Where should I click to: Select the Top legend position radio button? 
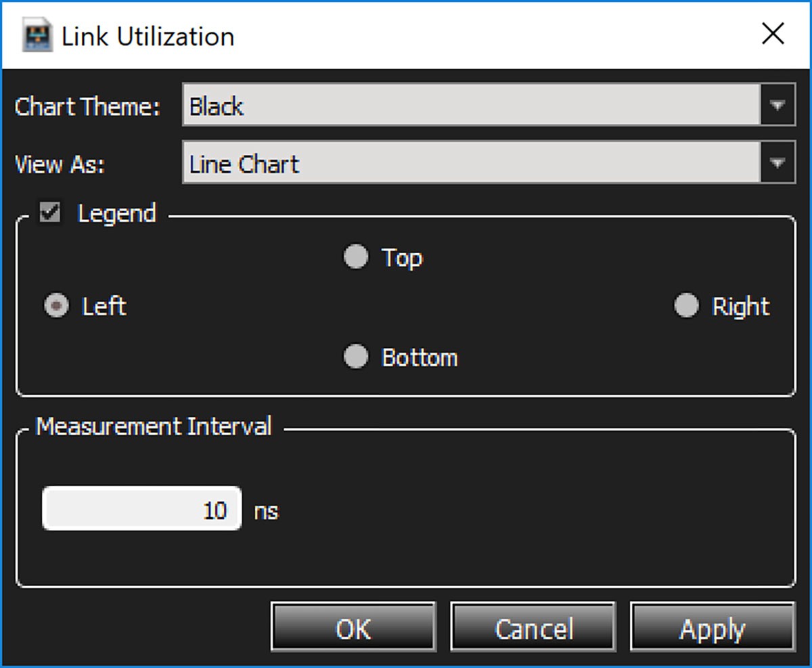tap(356, 257)
